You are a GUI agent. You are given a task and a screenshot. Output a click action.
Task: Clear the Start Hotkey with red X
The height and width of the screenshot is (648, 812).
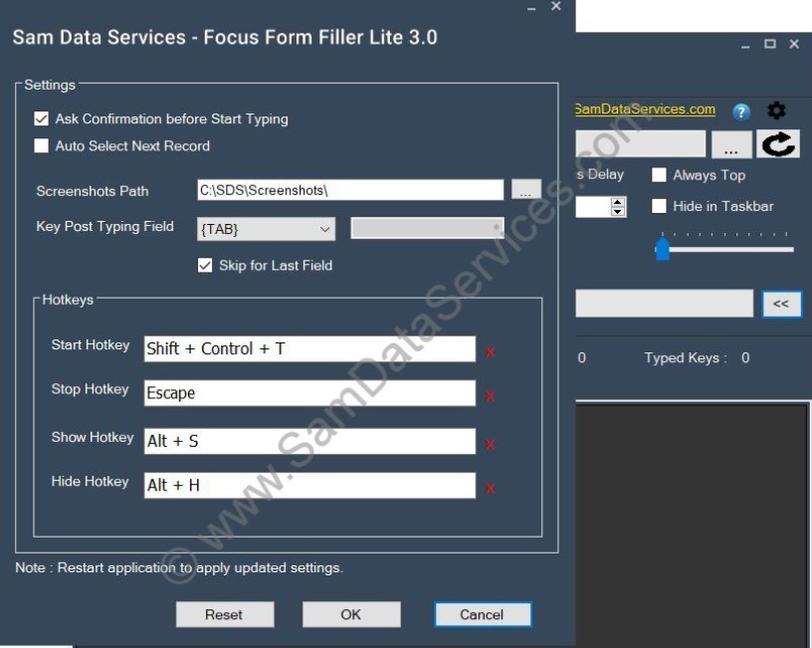pyautogui.click(x=490, y=352)
